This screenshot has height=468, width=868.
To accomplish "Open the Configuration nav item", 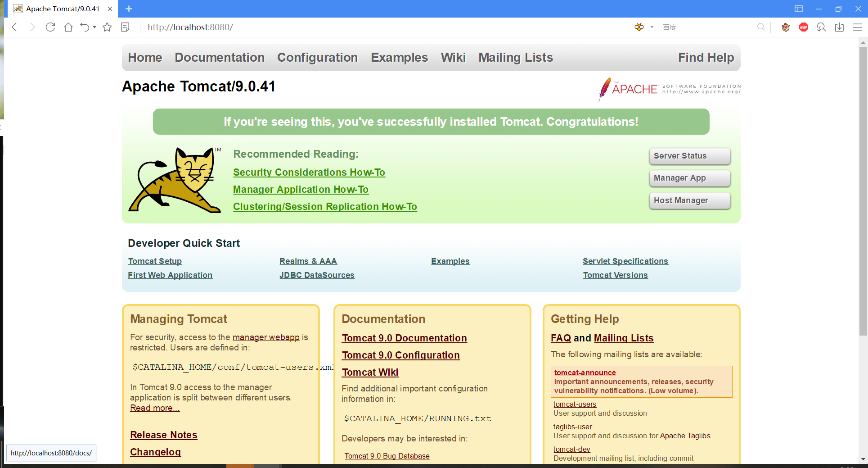I will pos(318,58).
